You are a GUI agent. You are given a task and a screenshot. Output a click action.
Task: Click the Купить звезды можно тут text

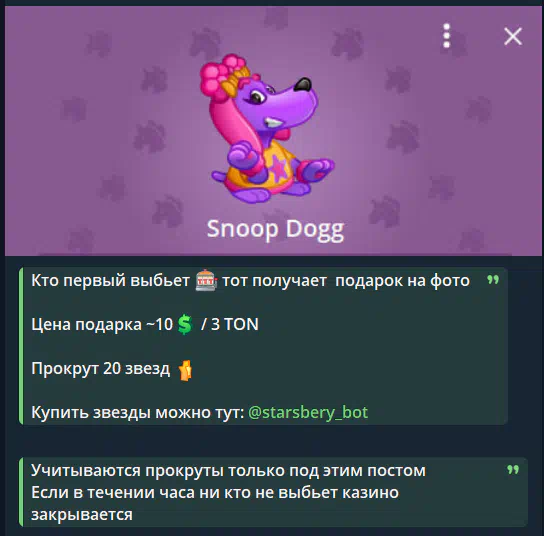pos(138,412)
